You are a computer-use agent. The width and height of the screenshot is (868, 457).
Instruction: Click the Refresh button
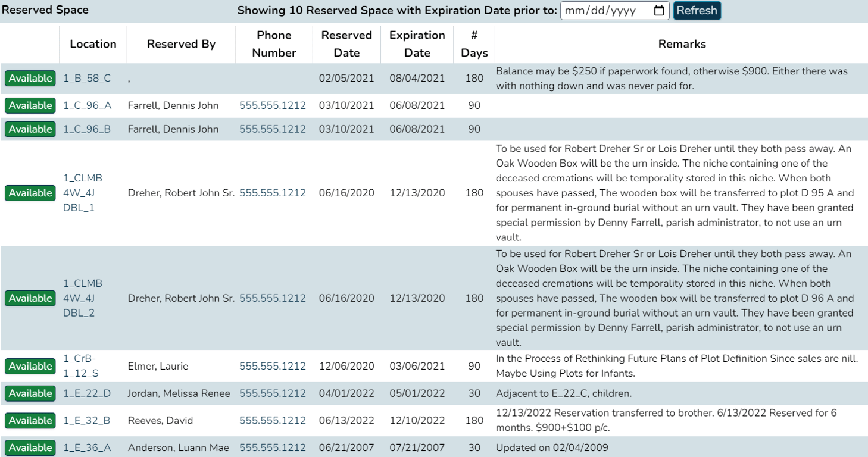697,11
